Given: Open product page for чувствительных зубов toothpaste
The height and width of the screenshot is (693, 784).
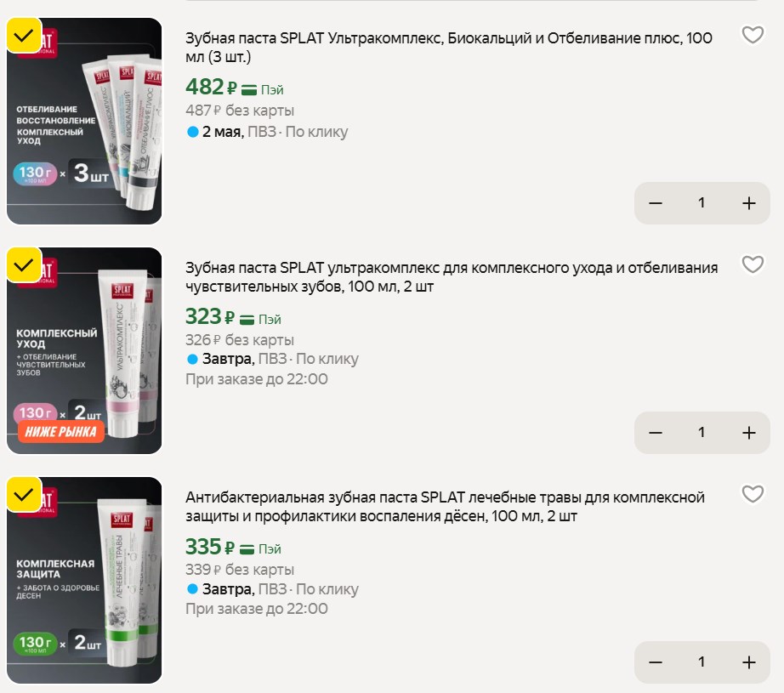Looking at the screenshot, I should pos(452,277).
